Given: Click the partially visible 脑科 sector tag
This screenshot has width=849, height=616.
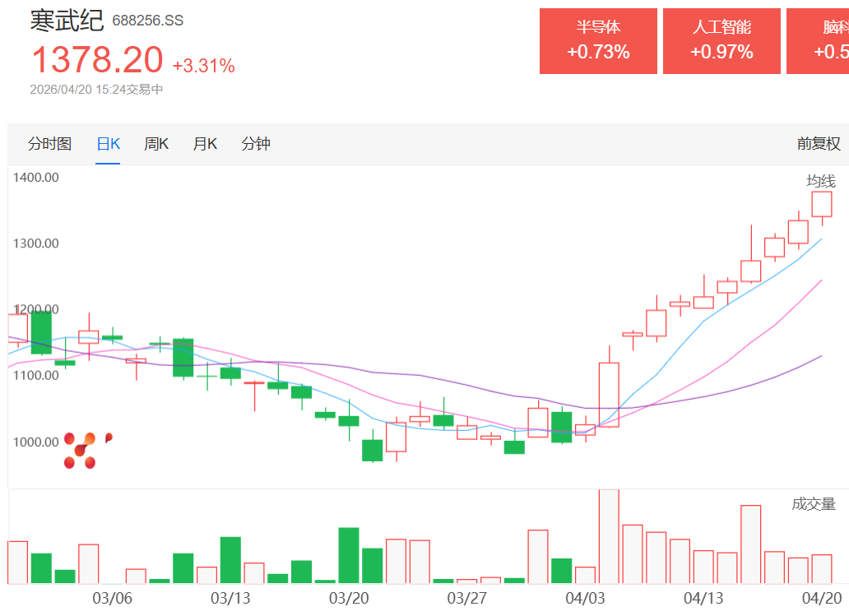Looking at the screenshot, I should (x=818, y=41).
